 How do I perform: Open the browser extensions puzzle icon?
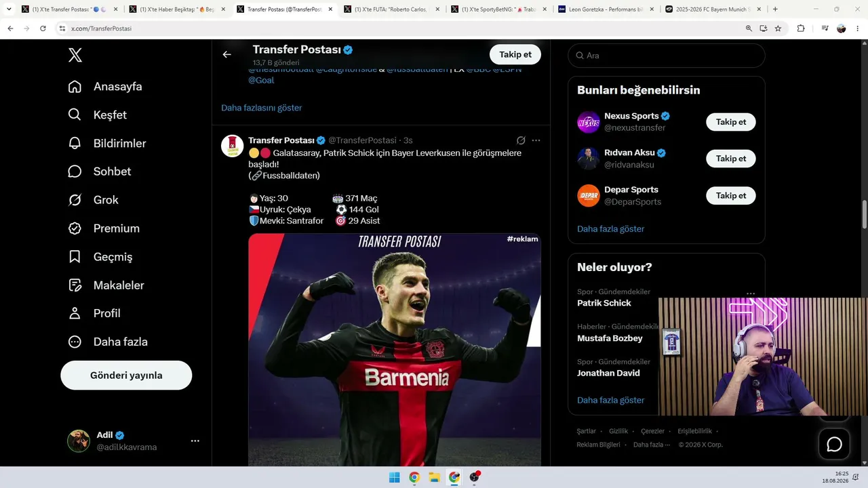pos(801,28)
